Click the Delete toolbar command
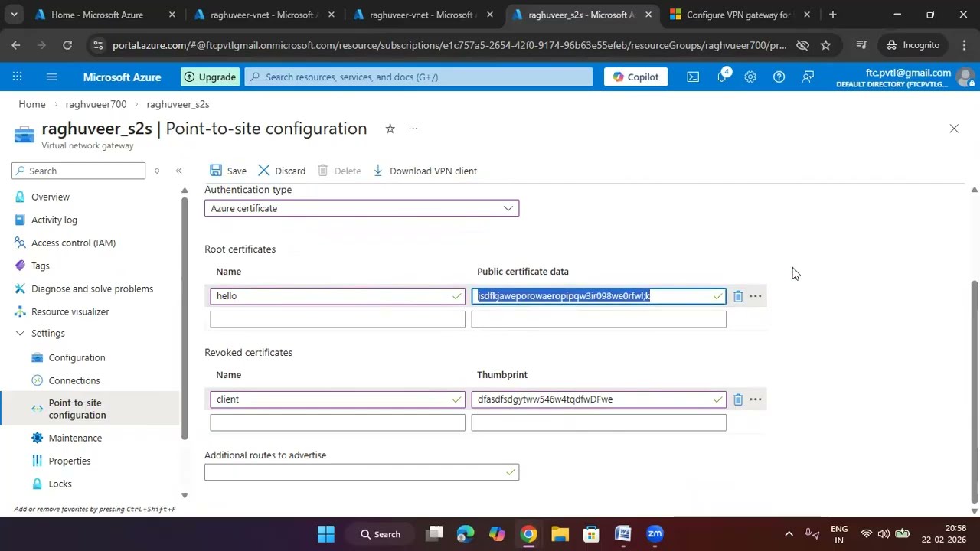This screenshot has height=551, width=980. click(339, 171)
